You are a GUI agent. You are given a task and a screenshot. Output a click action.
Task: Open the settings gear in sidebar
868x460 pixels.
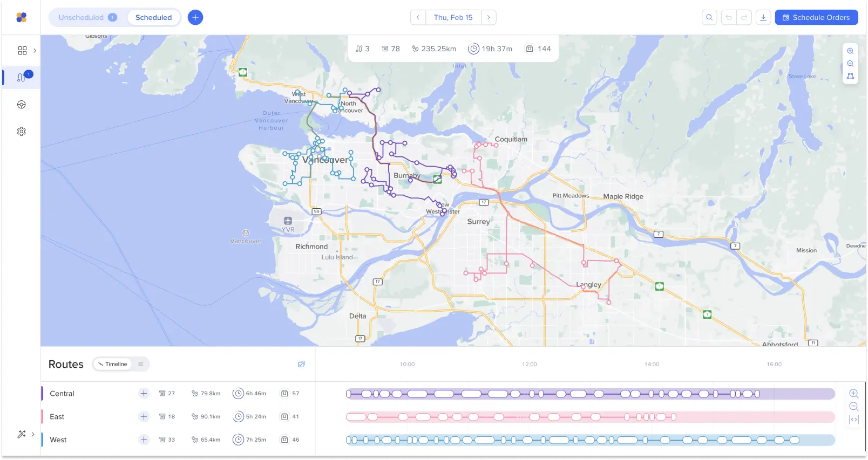[22, 132]
